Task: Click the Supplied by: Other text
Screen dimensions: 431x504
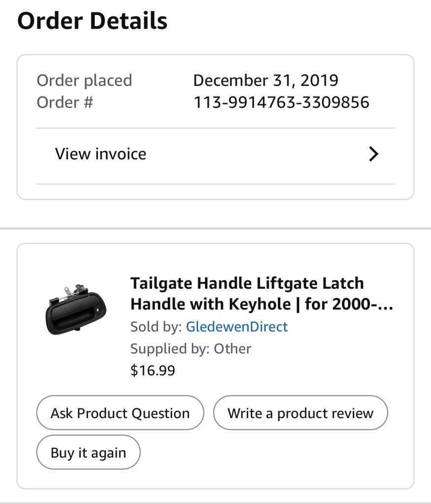Action: pyautogui.click(x=191, y=349)
